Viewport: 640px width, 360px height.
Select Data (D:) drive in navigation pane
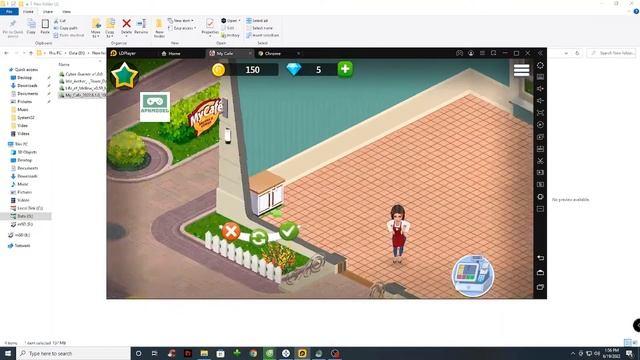[25, 216]
